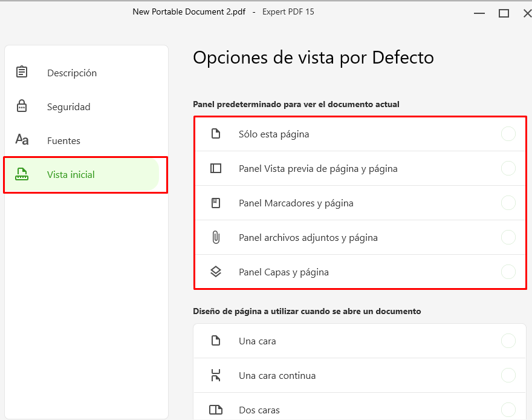The width and height of the screenshot is (532, 420).
Task: Click the Una cara continua icon
Action: tap(216, 375)
